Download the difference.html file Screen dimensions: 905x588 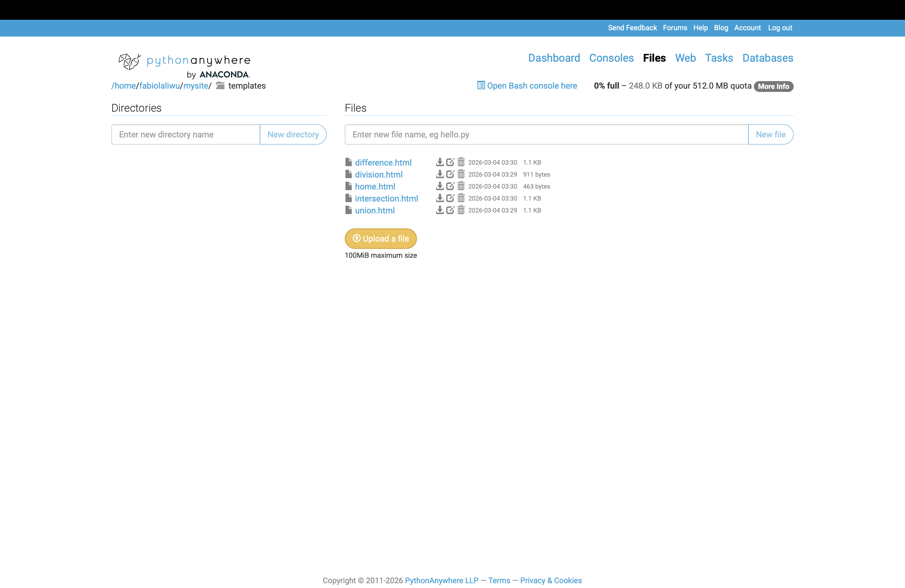point(440,162)
